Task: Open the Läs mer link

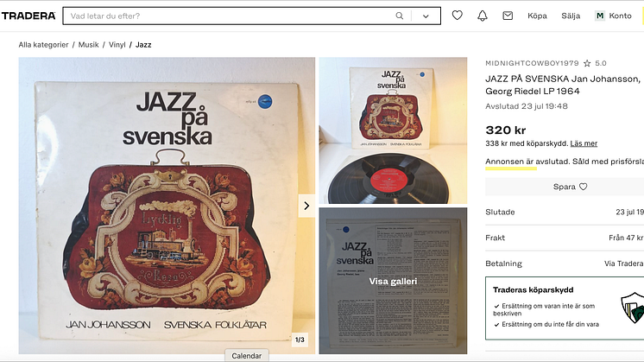Action: coord(584,143)
